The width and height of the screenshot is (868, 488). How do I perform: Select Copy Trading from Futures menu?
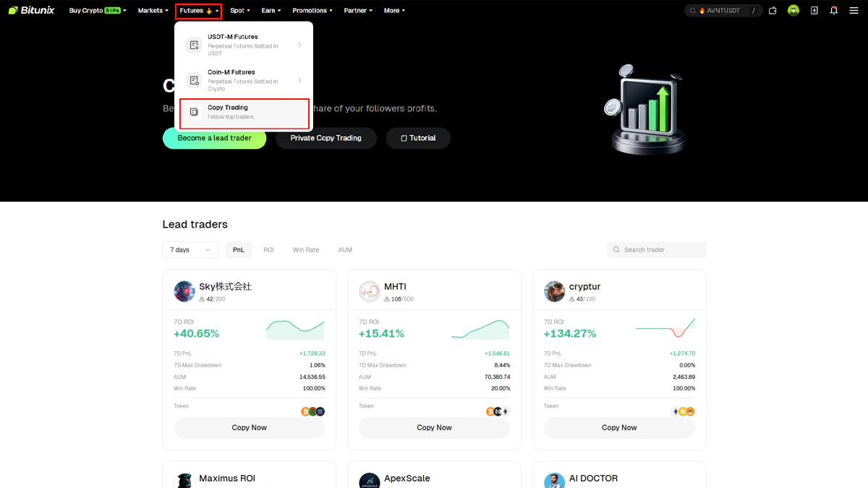(244, 112)
